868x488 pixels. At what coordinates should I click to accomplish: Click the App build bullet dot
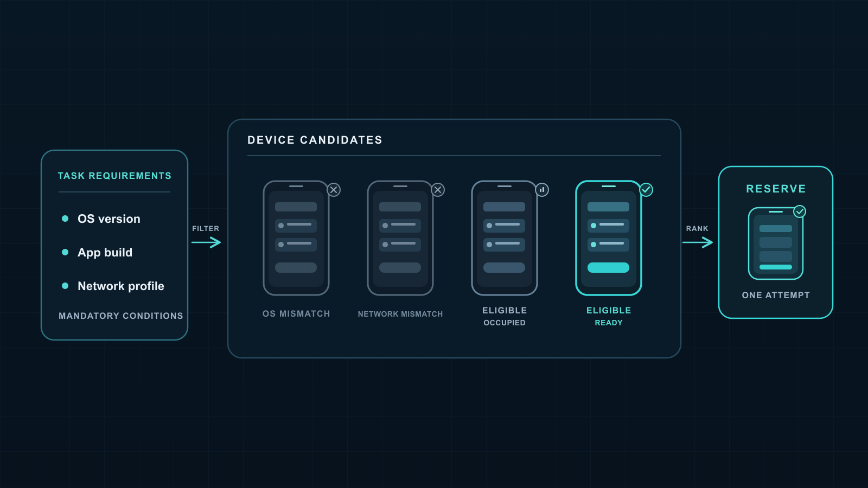click(x=65, y=252)
